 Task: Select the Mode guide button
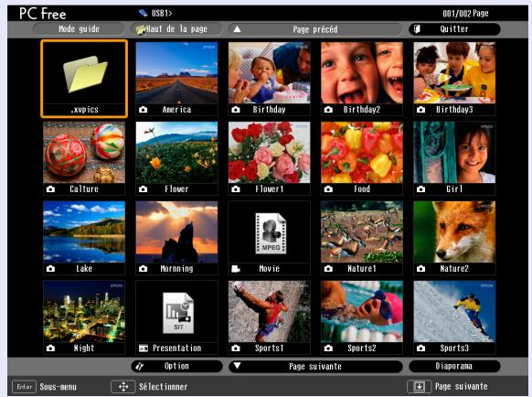coord(79,29)
